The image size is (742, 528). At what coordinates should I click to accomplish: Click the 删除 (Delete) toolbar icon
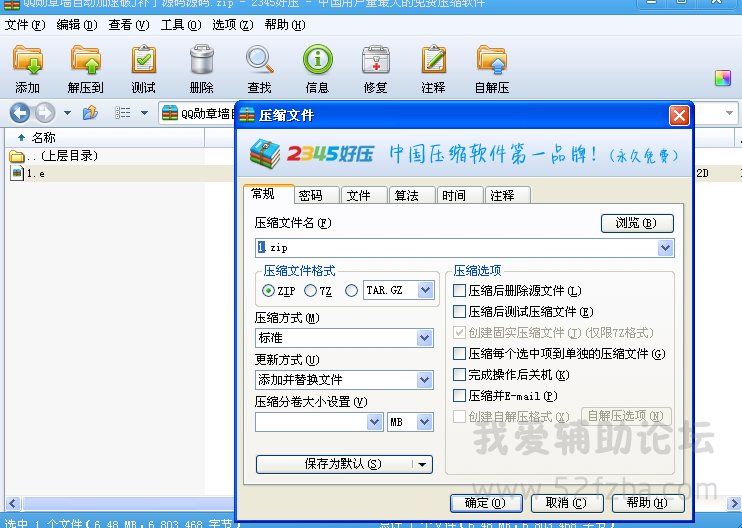point(201,62)
